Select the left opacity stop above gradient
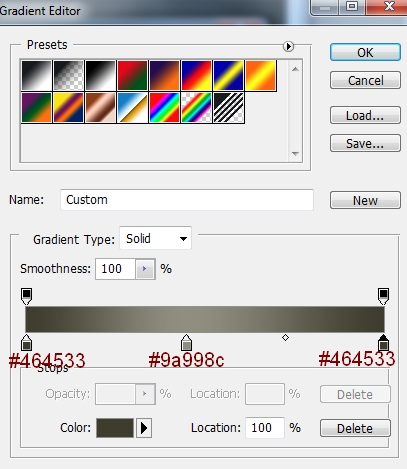407x469 pixels. (26, 296)
